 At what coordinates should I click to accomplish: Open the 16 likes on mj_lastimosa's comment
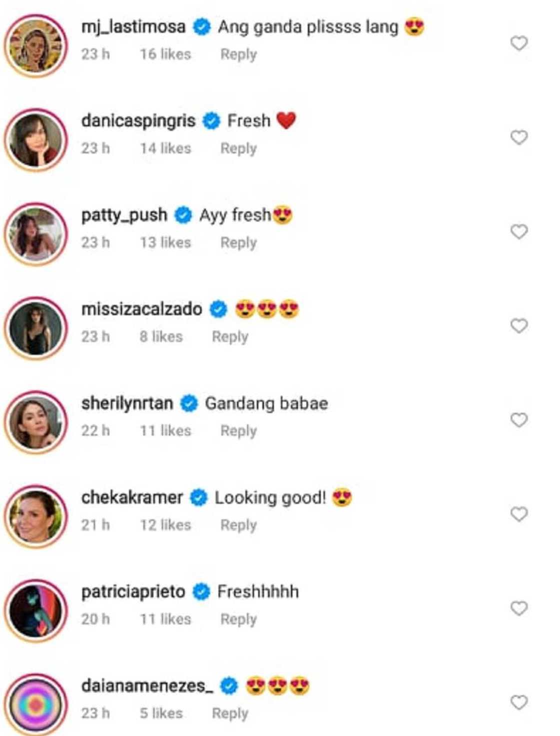pyautogui.click(x=165, y=55)
